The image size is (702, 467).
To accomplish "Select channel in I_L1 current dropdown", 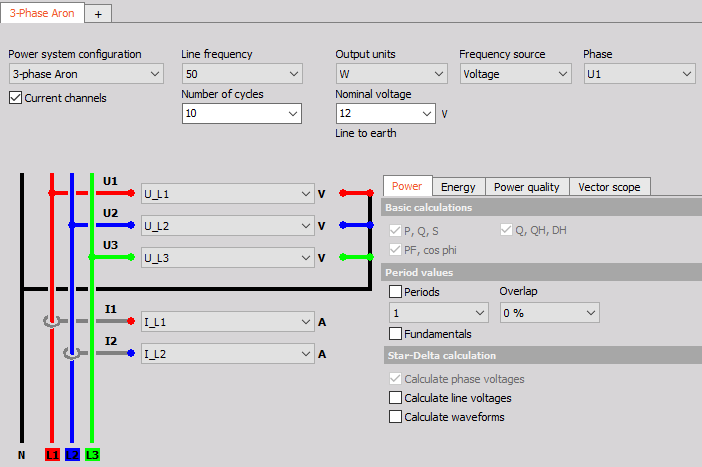I will point(227,322).
